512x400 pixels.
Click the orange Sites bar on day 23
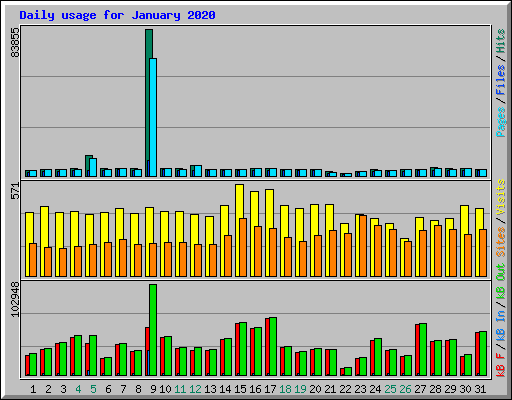(x=363, y=246)
